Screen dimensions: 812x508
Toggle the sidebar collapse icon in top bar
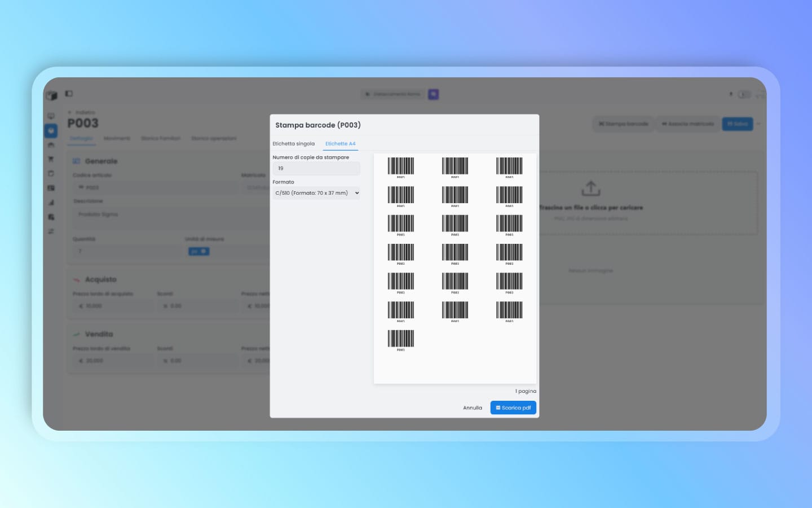69,94
